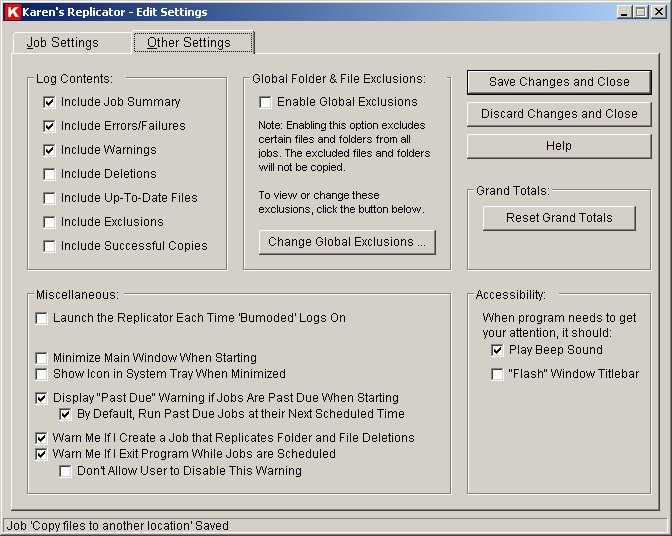Click Discard Changes and Close
This screenshot has width=672, height=536.
559,114
